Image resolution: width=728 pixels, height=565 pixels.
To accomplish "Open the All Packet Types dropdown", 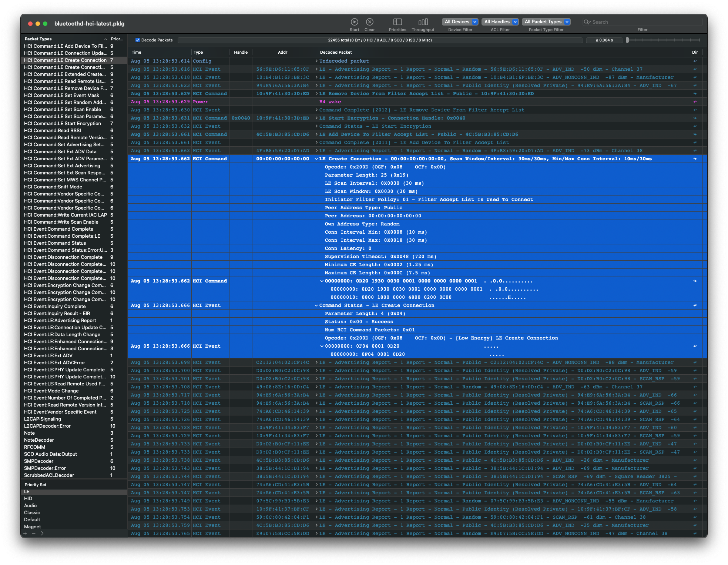I will coord(546,22).
